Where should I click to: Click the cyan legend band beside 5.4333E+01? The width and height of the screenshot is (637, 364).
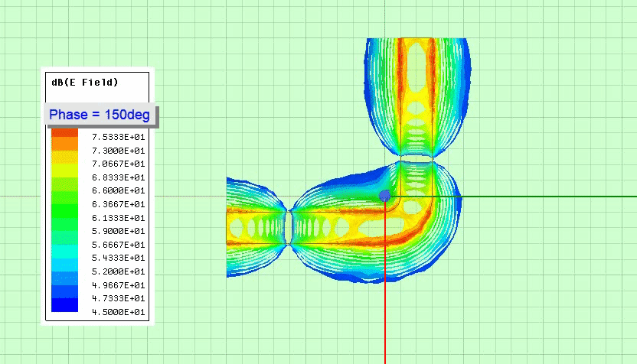coord(64,258)
